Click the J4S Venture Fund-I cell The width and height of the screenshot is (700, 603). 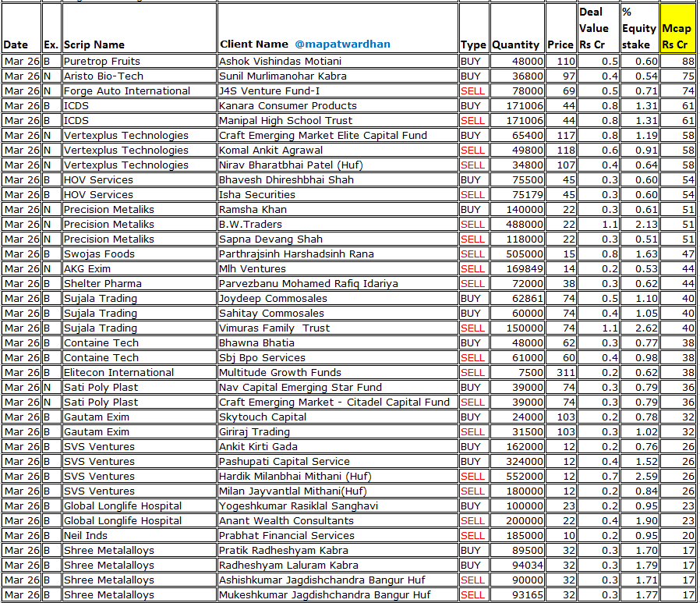[338, 90]
